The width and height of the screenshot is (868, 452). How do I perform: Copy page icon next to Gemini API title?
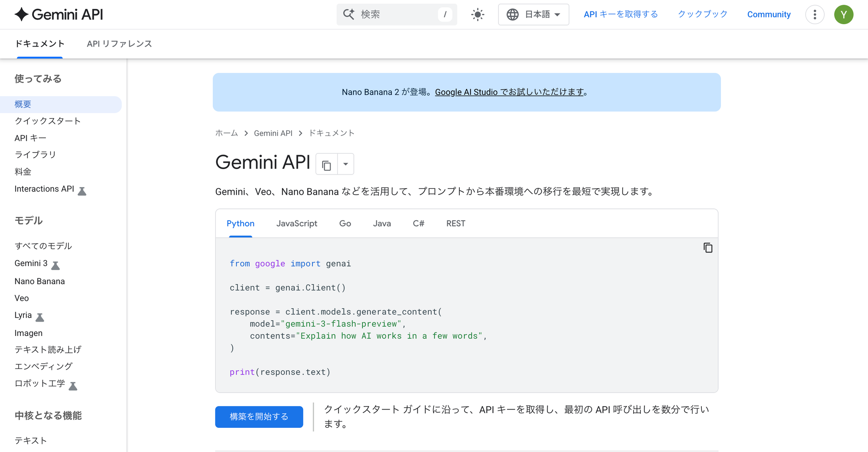coord(326,165)
